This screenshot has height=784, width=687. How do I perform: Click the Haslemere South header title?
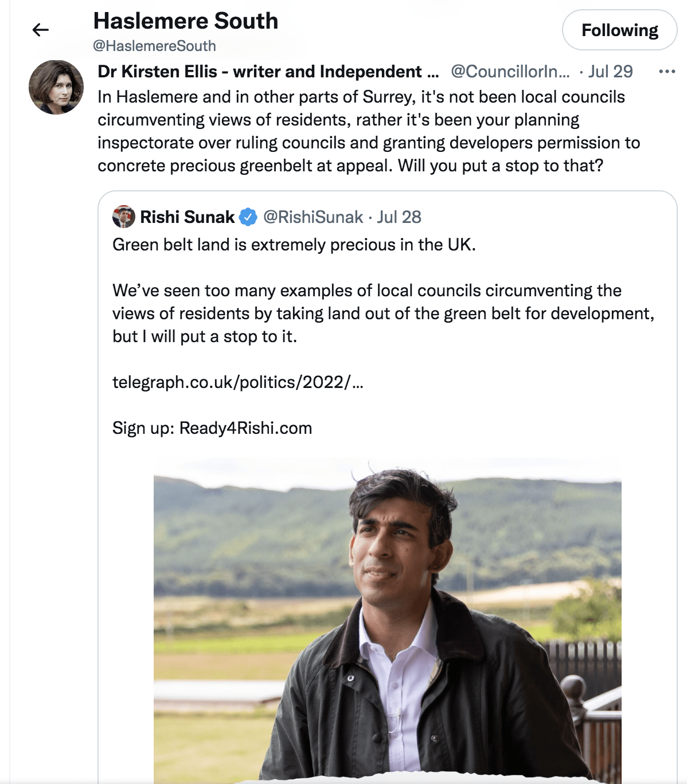point(186,21)
